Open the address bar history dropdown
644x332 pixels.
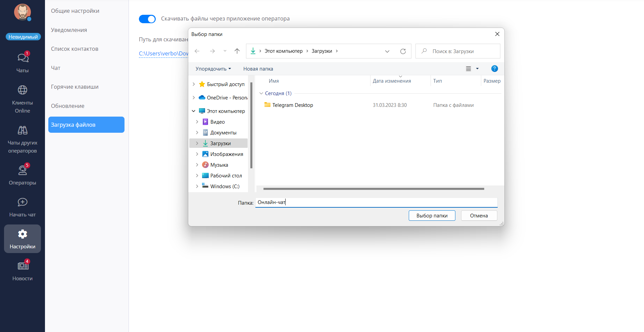[387, 51]
